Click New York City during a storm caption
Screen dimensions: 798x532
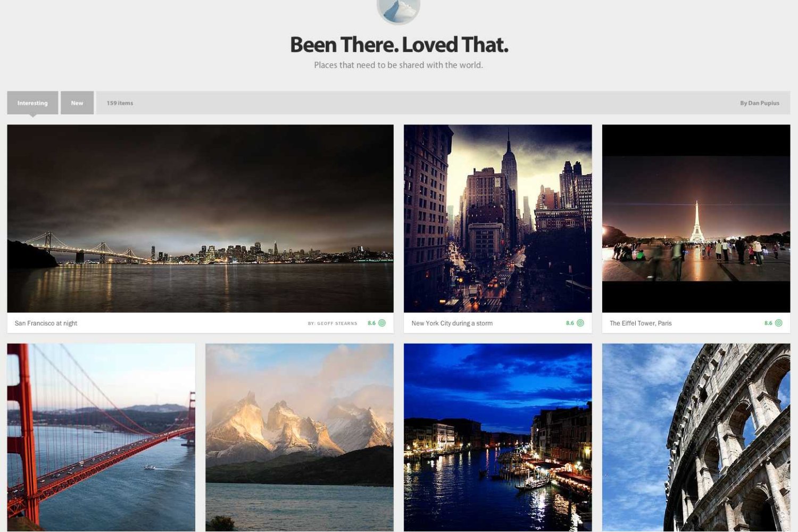pyautogui.click(x=452, y=323)
